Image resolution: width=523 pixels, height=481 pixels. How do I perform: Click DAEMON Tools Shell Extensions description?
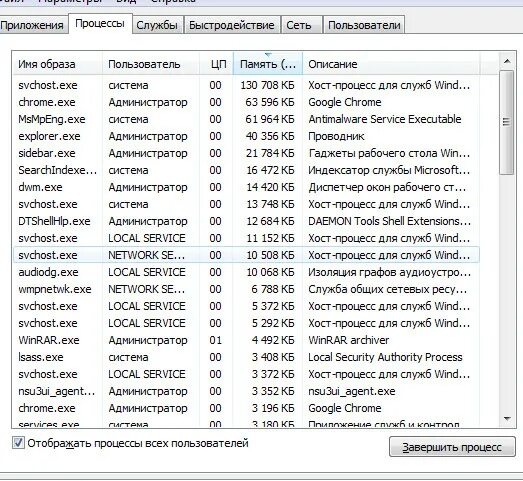(390, 221)
